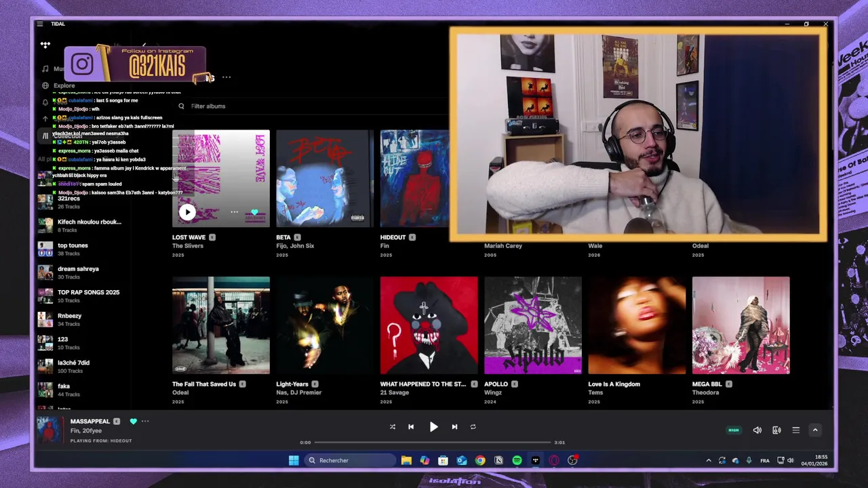Open the APOLLO album cover
The image size is (868, 488).
coord(533,325)
